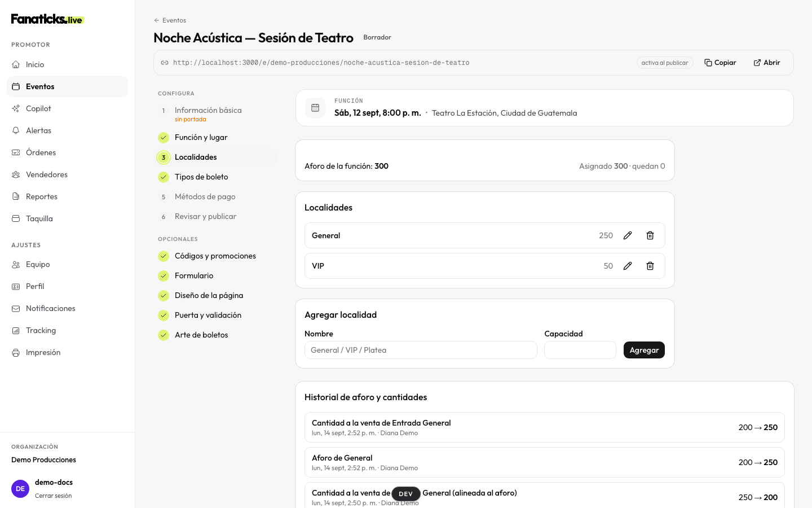Open Alertas bell icon in sidebar
Image resolution: width=812 pixels, height=508 pixels.
pyautogui.click(x=16, y=130)
